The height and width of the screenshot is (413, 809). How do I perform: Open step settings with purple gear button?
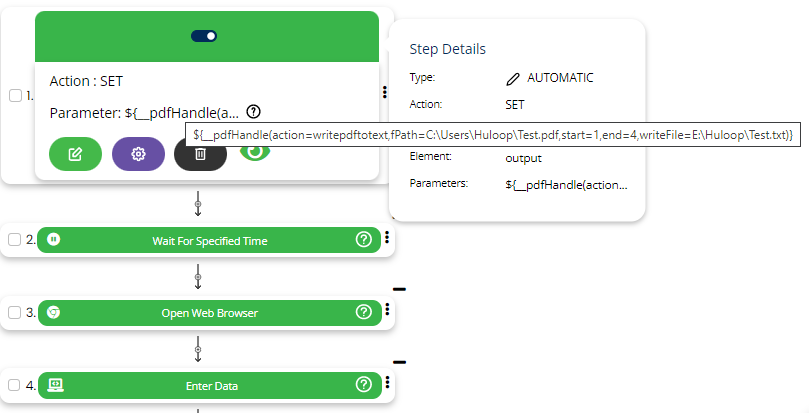click(x=138, y=154)
